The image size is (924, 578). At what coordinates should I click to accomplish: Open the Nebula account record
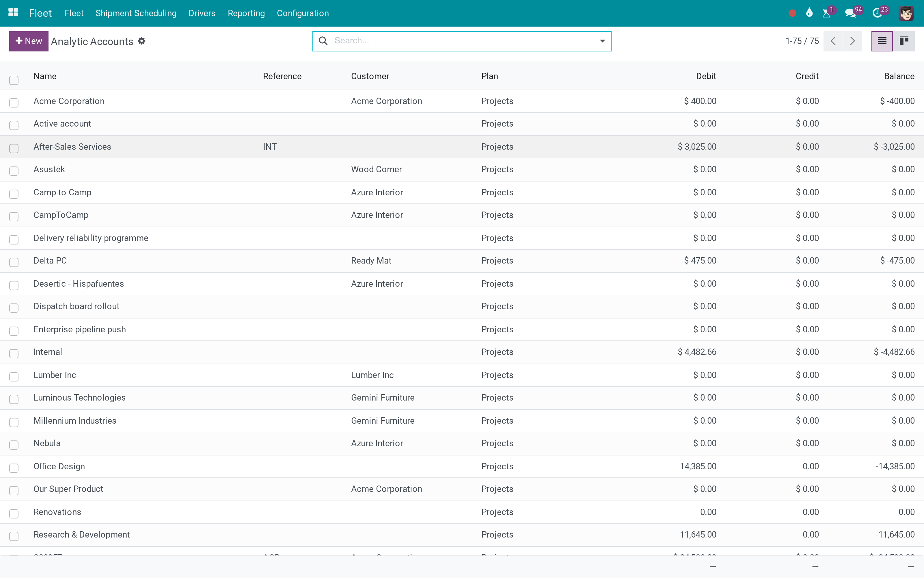pyautogui.click(x=47, y=443)
